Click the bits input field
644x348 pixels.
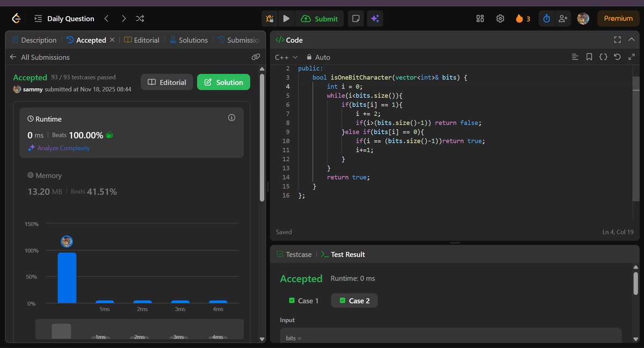[x=451, y=335]
